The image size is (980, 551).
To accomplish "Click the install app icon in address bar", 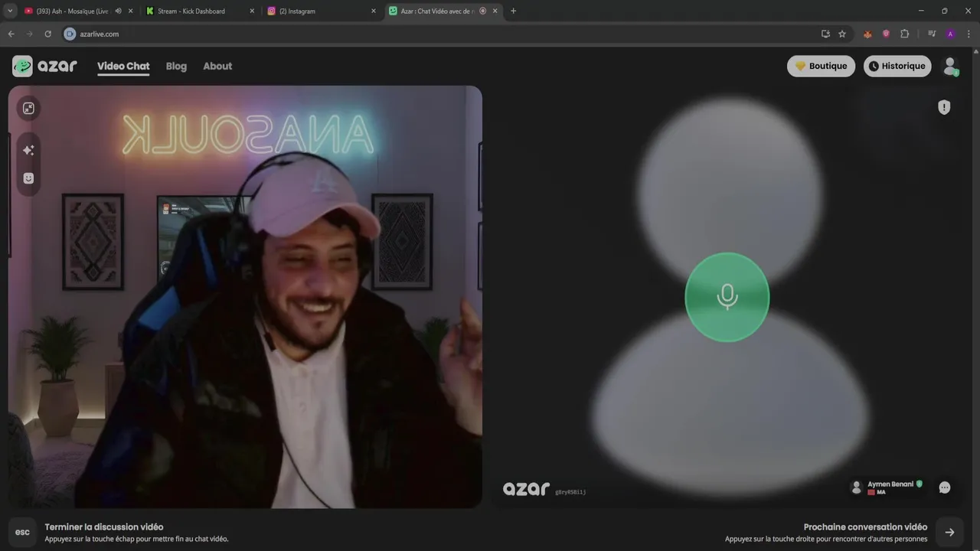I will (x=825, y=34).
